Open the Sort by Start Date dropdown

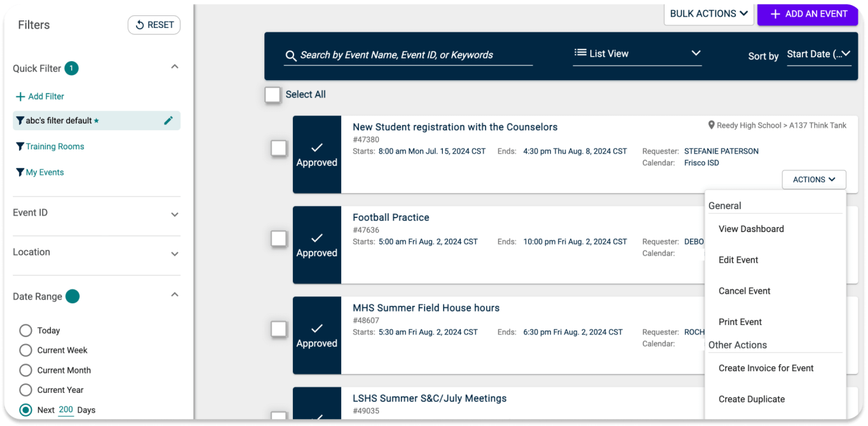pyautogui.click(x=818, y=55)
